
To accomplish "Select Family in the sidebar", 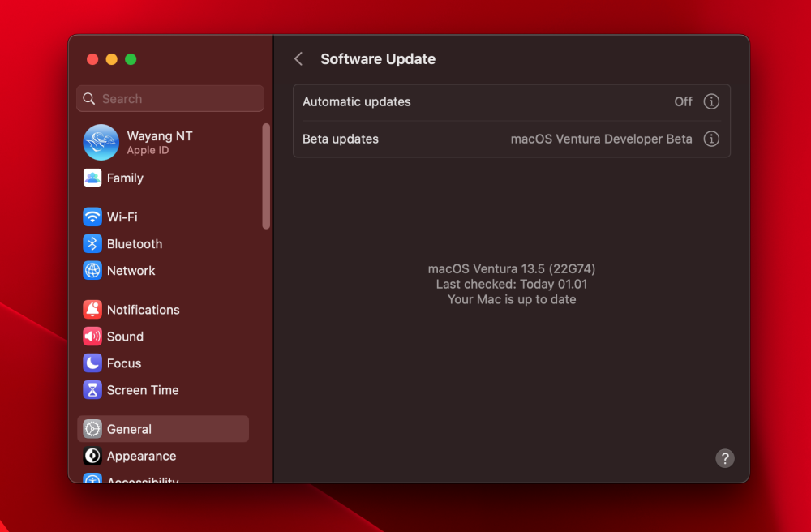I will 163,178.
